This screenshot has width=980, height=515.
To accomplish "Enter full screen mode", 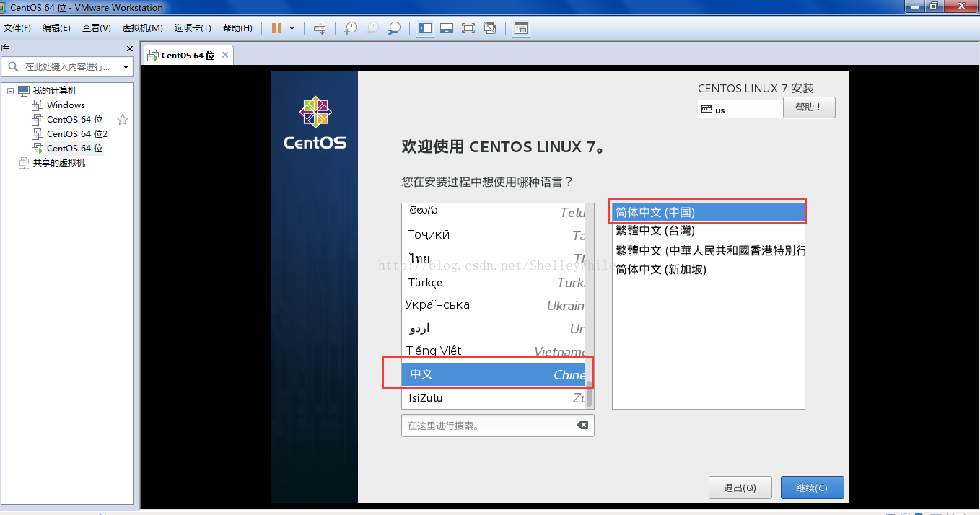I will 468,28.
